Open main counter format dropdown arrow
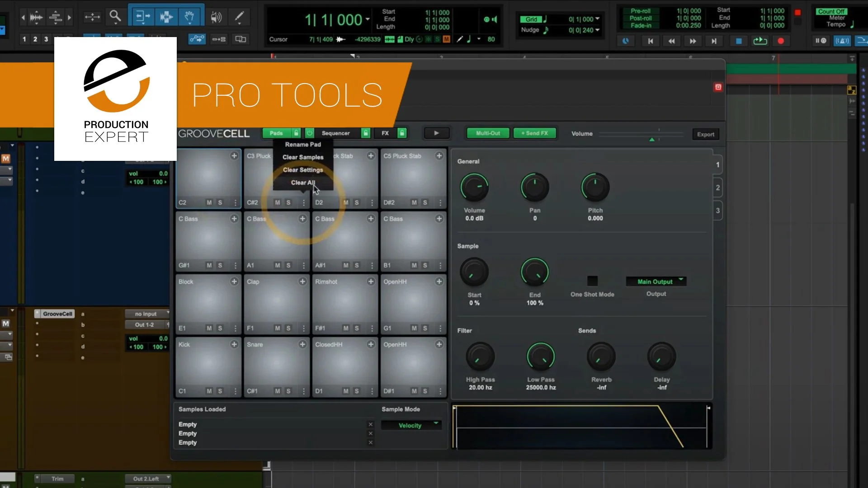The height and width of the screenshot is (488, 868). click(368, 19)
